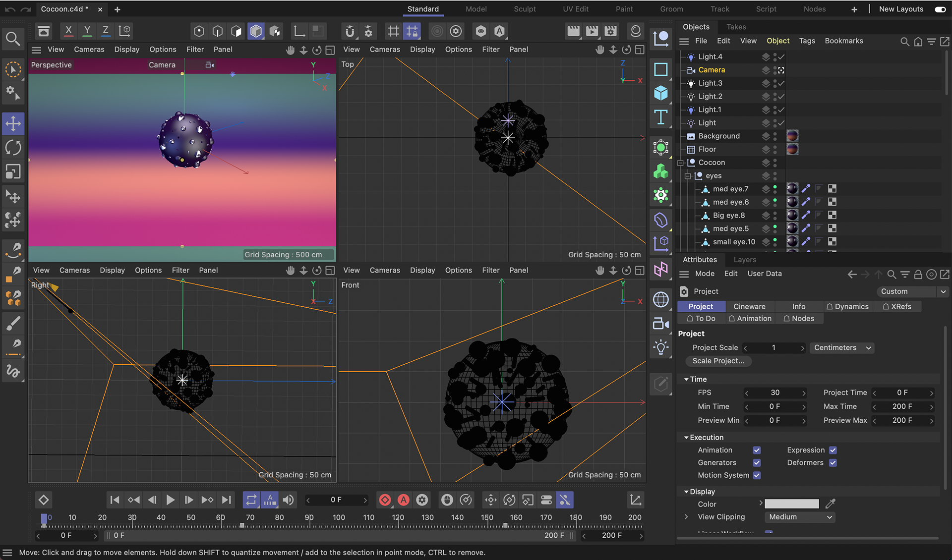Open the Paint brush tool in left toolbar

coord(13,324)
